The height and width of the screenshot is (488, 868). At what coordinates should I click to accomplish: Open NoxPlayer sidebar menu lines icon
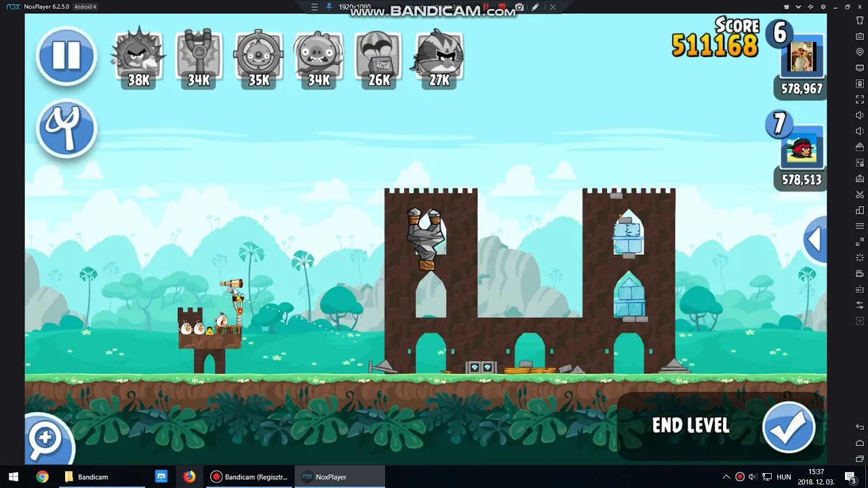click(x=860, y=226)
